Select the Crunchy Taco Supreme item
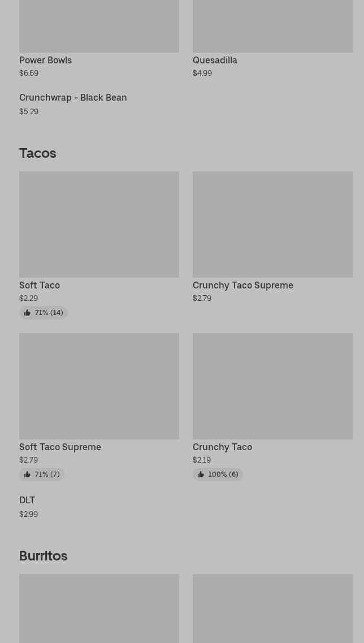Image resolution: width=364 pixels, height=643 pixels. click(x=242, y=285)
